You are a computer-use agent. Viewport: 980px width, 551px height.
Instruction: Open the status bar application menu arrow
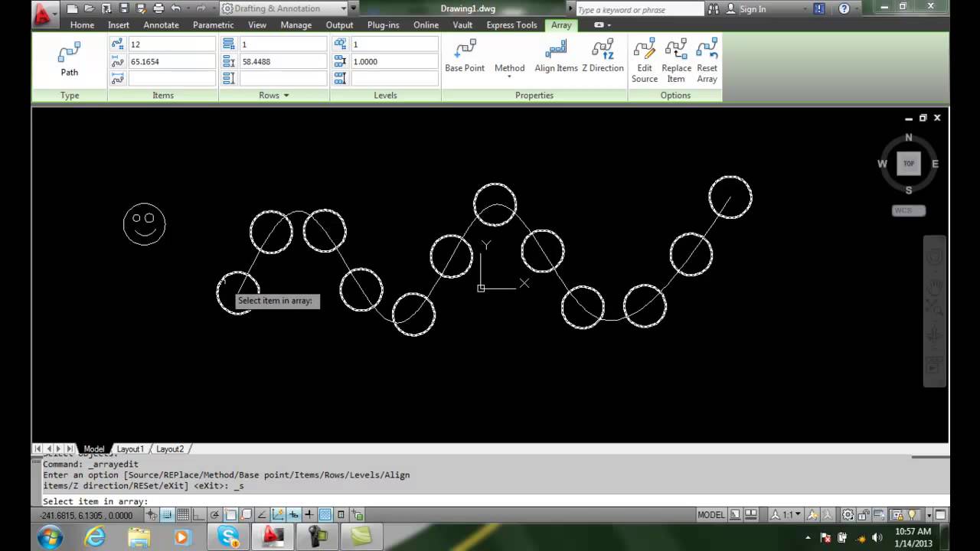929,515
